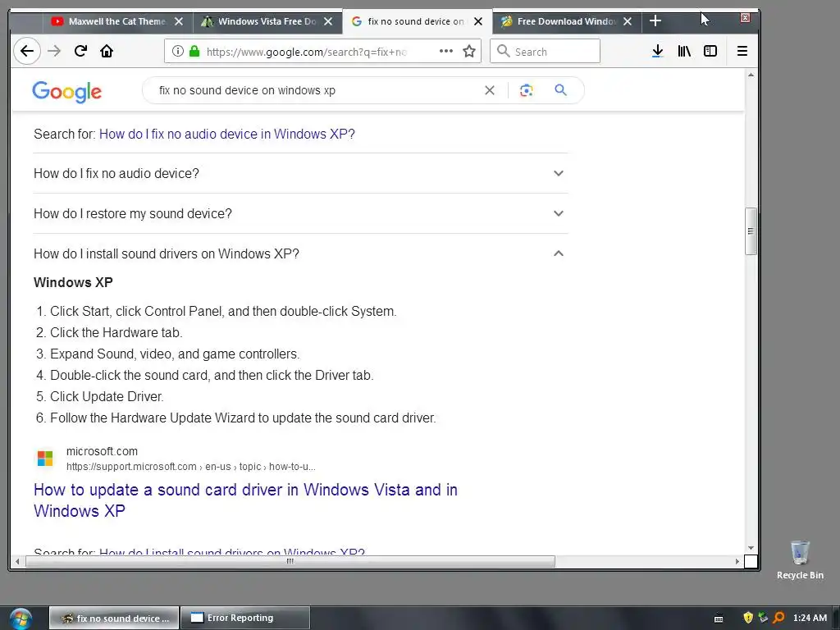Viewport: 840px width, 630px height.
Task: Click the yellow security shield tray icon
Action: coord(748,618)
